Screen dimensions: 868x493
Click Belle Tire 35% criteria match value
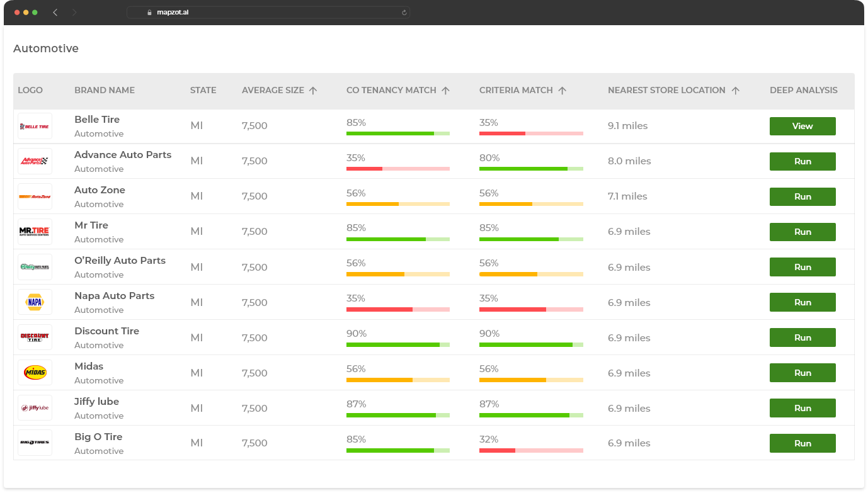pyautogui.click(x=489, y=123)
